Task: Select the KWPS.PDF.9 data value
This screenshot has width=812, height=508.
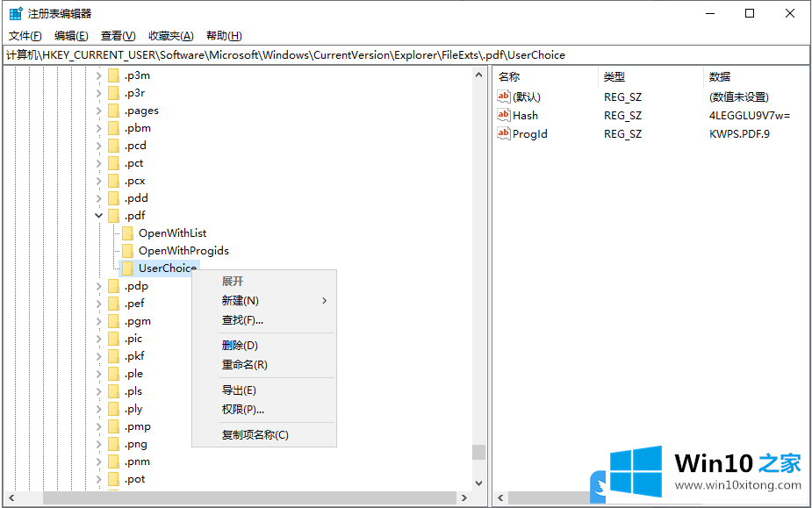Action: 739,133
